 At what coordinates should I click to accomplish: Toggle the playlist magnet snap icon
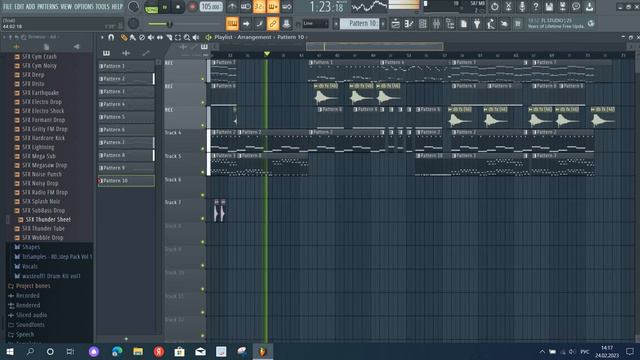111,37
